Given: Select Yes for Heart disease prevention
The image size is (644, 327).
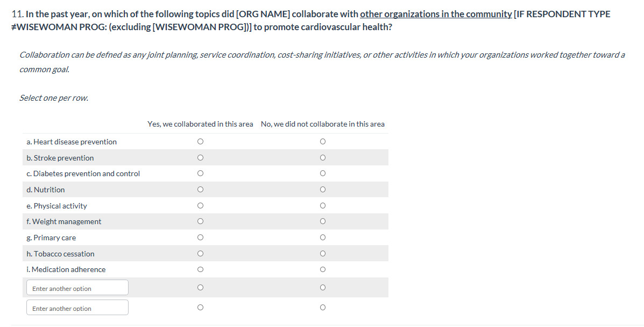Looking at the screenshot, I should pos(200,142).
